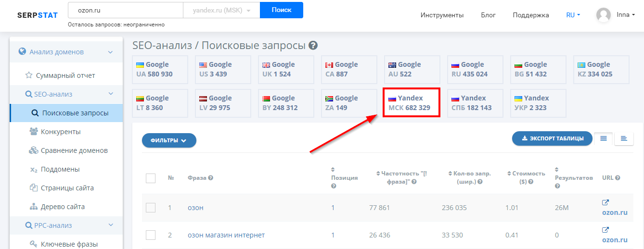Open the RU language selector
Screen dimensions: 644x249
click(x=573, y=15)
